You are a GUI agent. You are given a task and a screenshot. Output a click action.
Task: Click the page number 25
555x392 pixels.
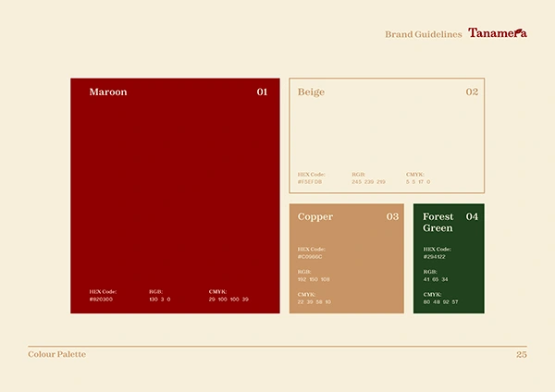coord(522,354)
